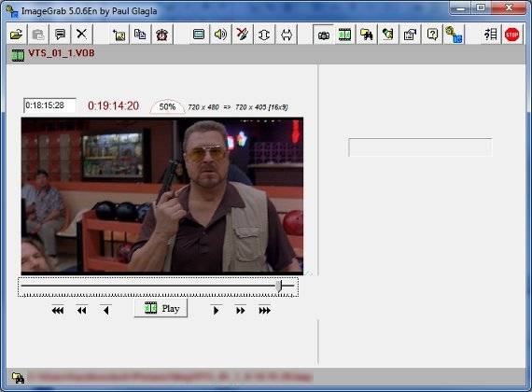Click the red STOP button

512,35
